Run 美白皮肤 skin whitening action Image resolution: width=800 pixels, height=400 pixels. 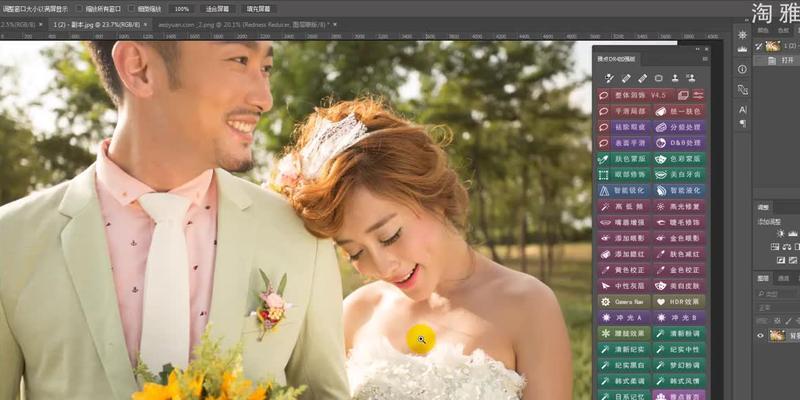tap(679, 285)
